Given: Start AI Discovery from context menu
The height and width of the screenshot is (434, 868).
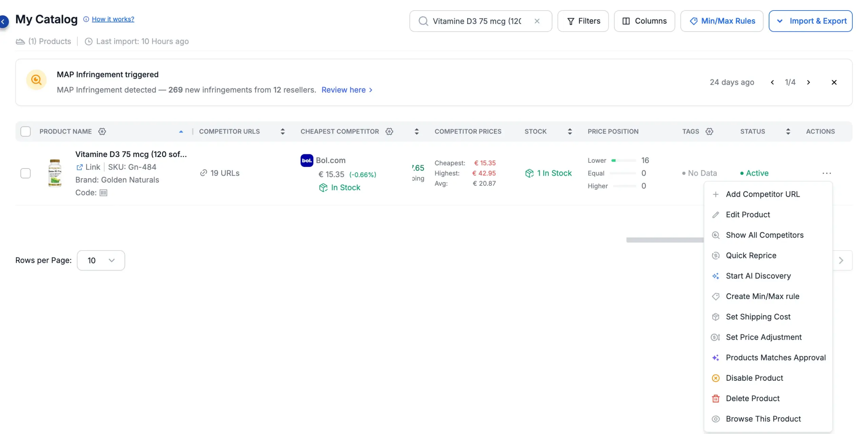Looking at the screenshot, I should coord(768,276).
